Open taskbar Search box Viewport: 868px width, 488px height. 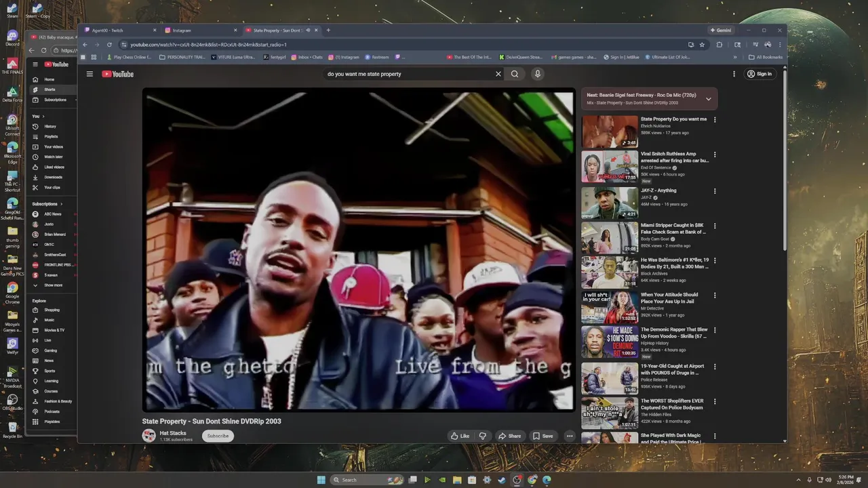tap(367, 480)
